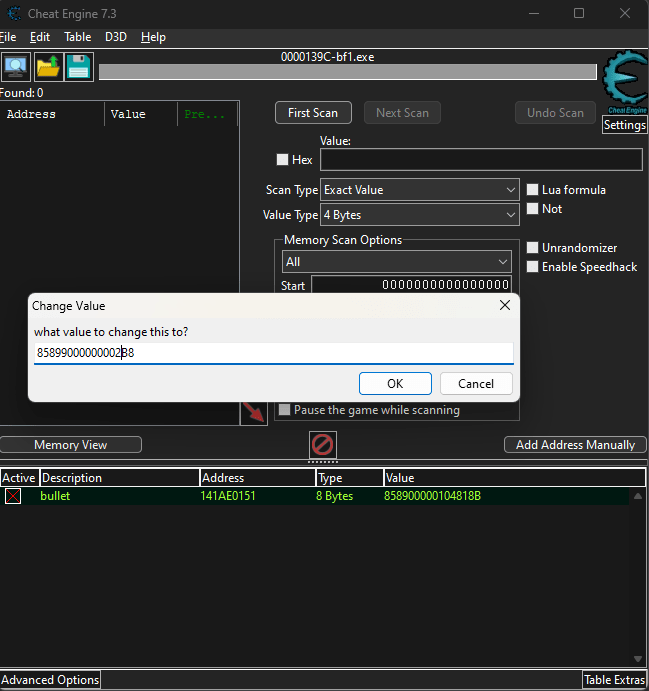Copy selected addresses with red arrow icon
Viewport: 649px width, 691px height.
[254, 413]
